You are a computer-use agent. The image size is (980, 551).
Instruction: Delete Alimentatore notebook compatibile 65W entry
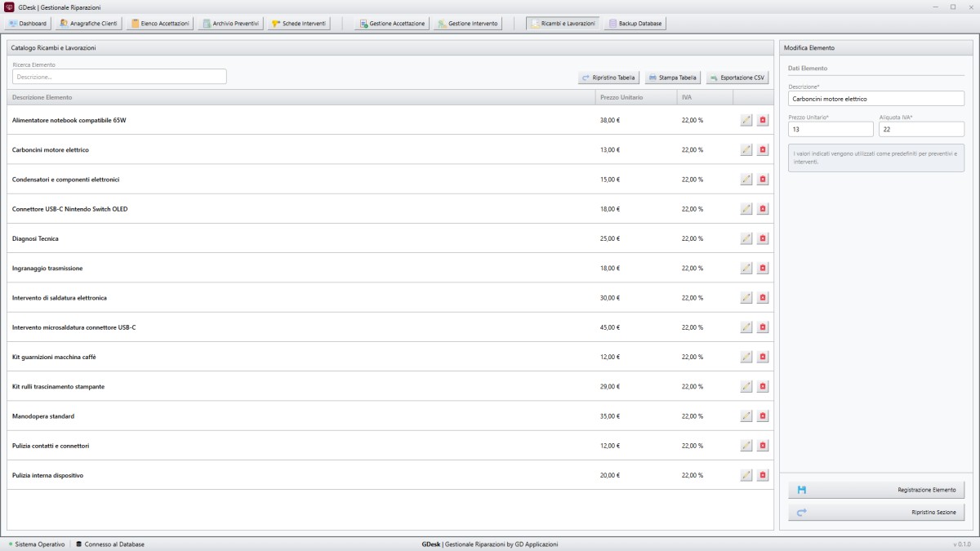click(763, 120)
